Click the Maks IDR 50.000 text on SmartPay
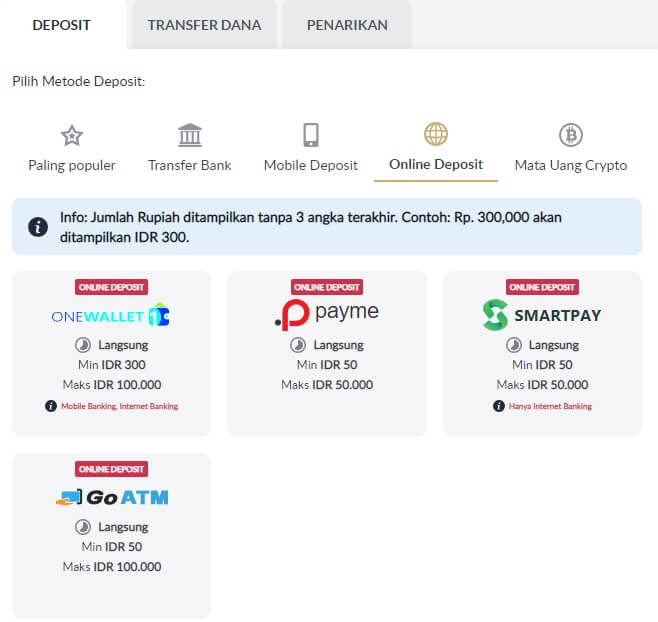The image size is (658, 622). click(542, 384)
